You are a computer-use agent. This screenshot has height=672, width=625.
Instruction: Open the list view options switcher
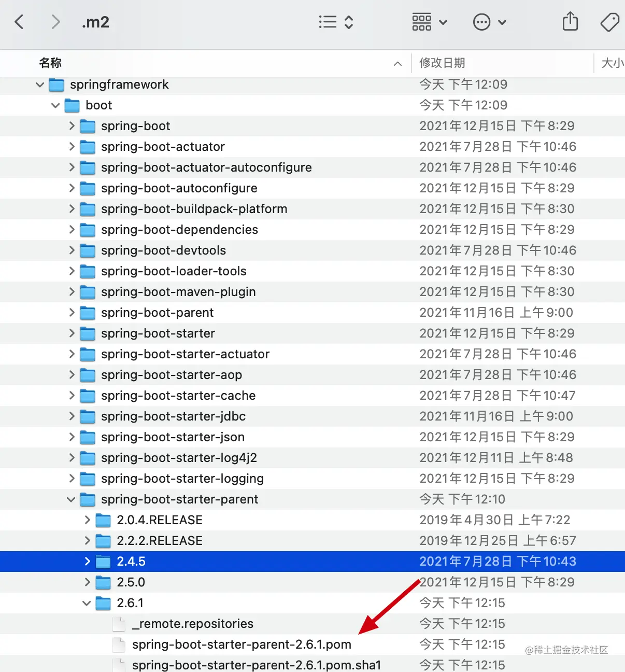(x=336, y=22)
